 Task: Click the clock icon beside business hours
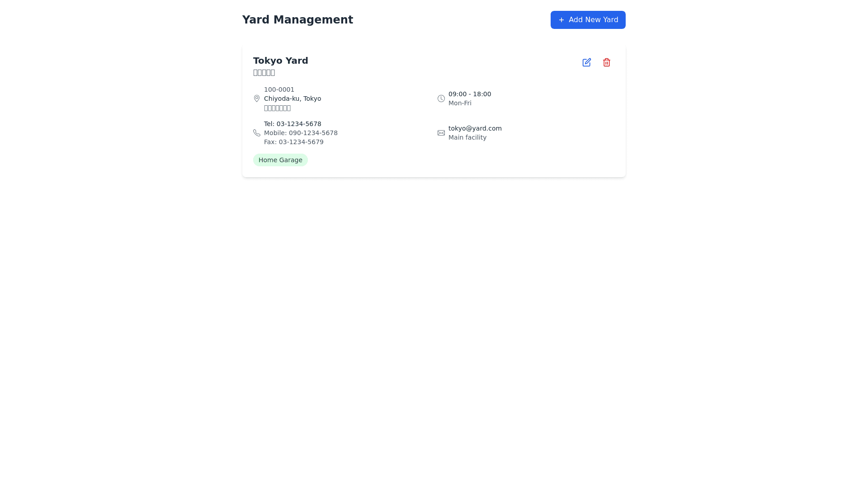point(441,99)
